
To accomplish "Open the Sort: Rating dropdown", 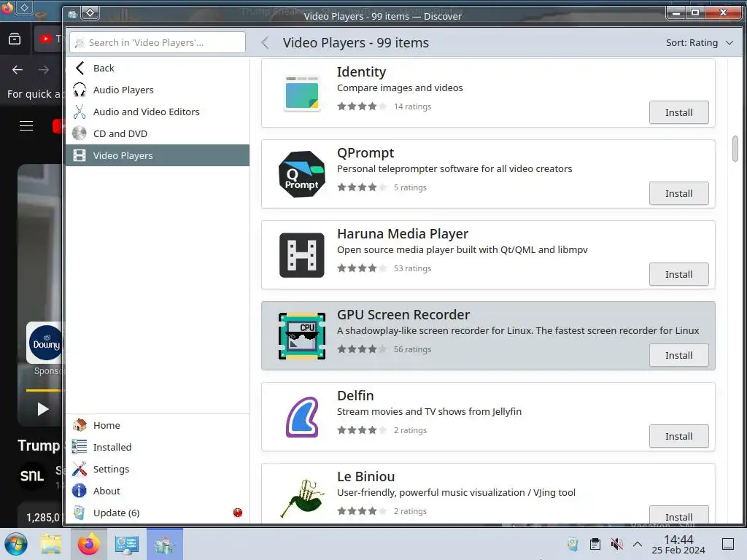I will click(700, 43).
